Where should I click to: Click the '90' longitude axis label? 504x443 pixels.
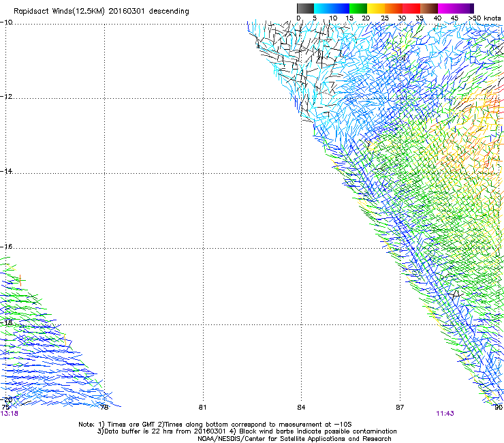(x=499, y=408)
